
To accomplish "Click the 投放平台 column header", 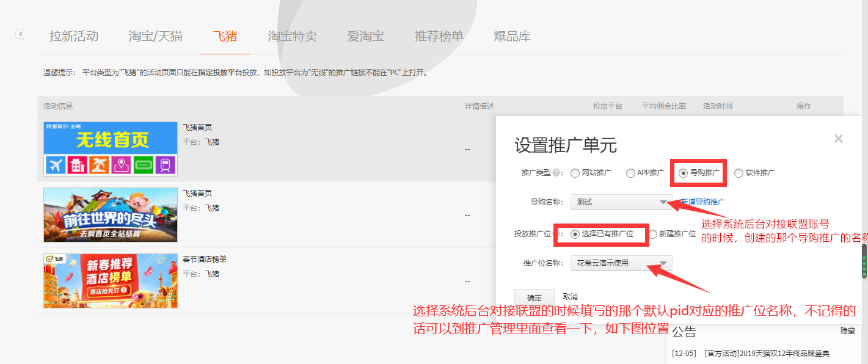I will click(x=608, y=106).
